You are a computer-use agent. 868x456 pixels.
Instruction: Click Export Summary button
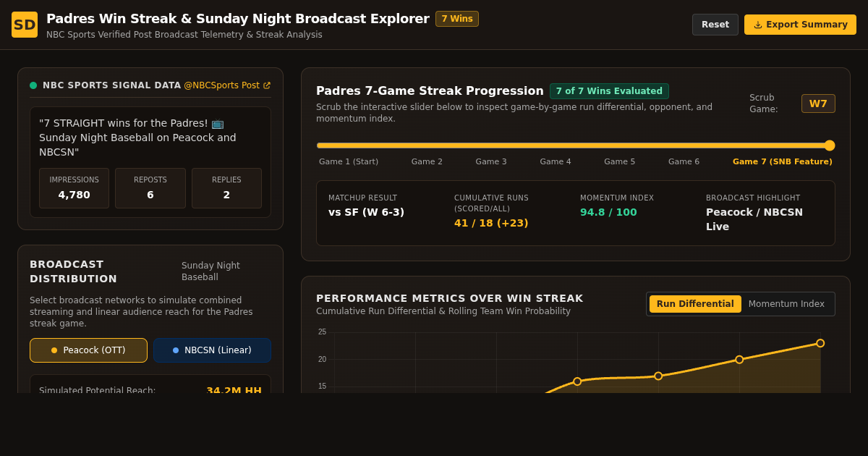800,25
